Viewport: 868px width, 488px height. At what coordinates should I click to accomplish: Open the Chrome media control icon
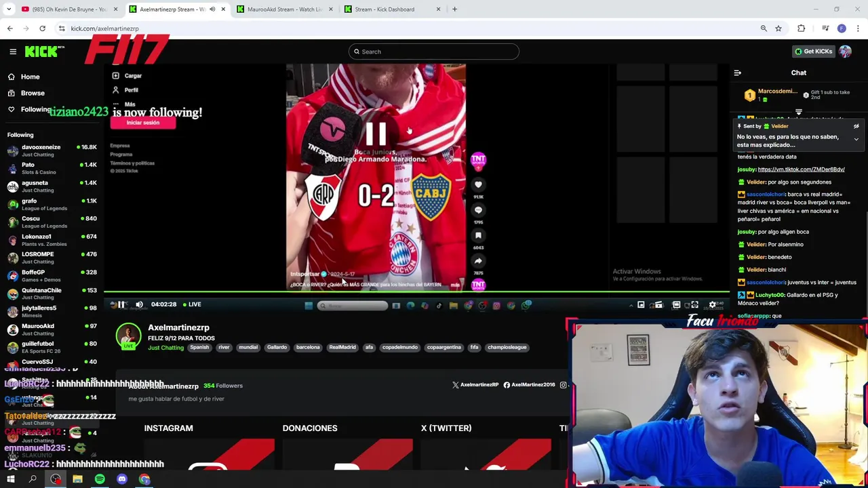tap(825, 28)
